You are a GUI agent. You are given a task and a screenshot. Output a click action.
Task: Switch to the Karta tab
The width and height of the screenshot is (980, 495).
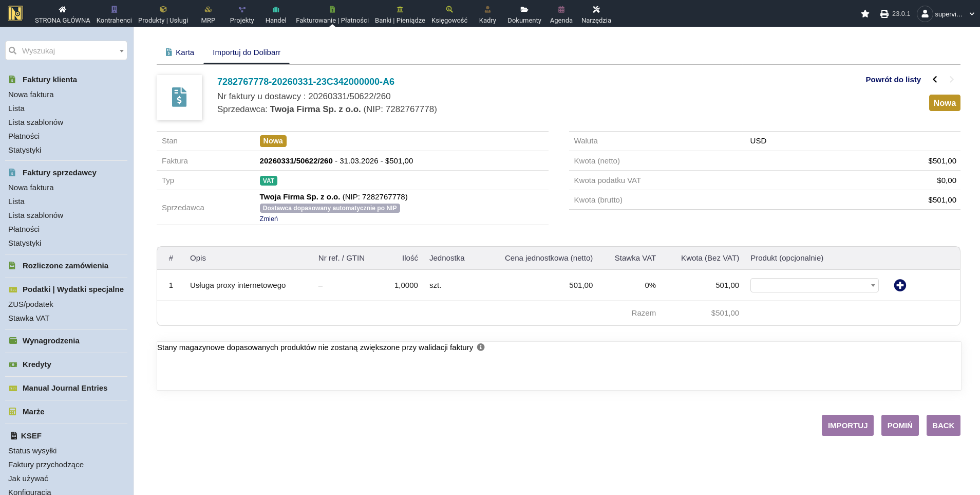coord(180,52)
